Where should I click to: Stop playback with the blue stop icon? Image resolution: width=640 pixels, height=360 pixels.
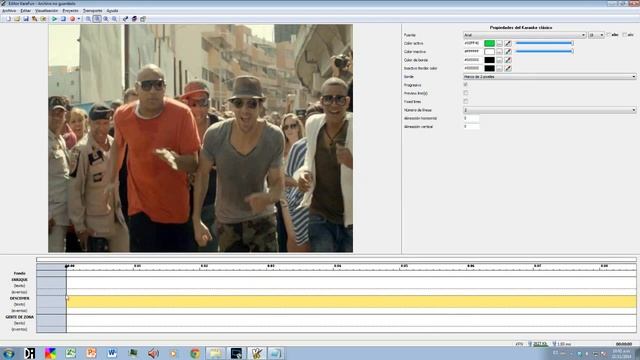click(x=63, y=19)
